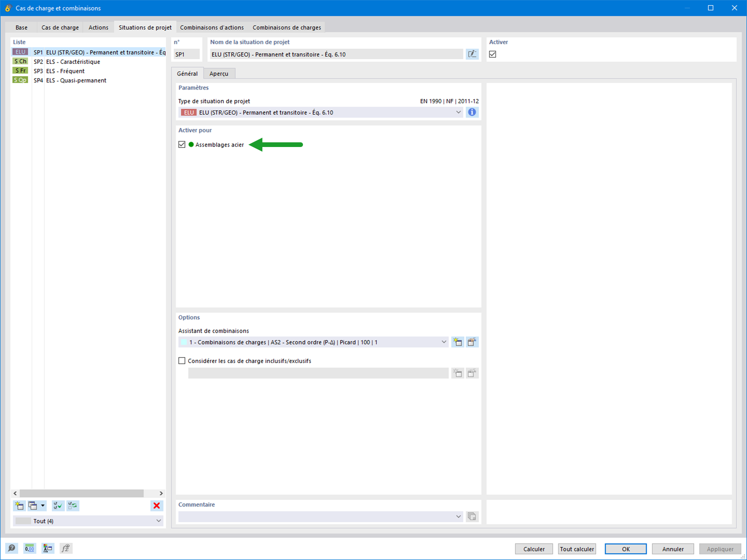
Task: Click the list horizontal scrollbar left arrow
Action: [x=15, y=493]
